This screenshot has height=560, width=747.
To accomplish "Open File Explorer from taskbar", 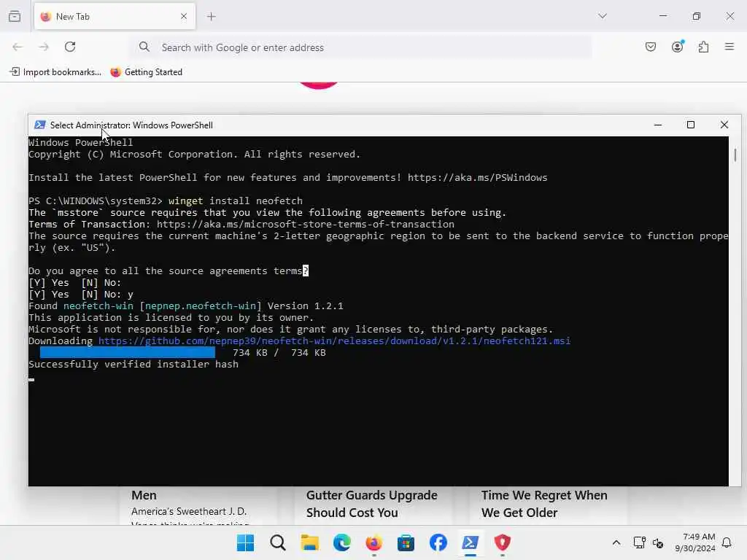I will [x=309, y=542].
